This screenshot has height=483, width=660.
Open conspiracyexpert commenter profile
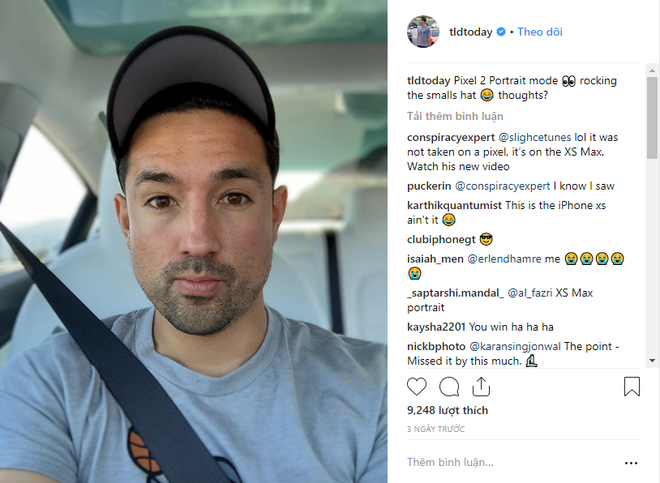coord(451,137)
